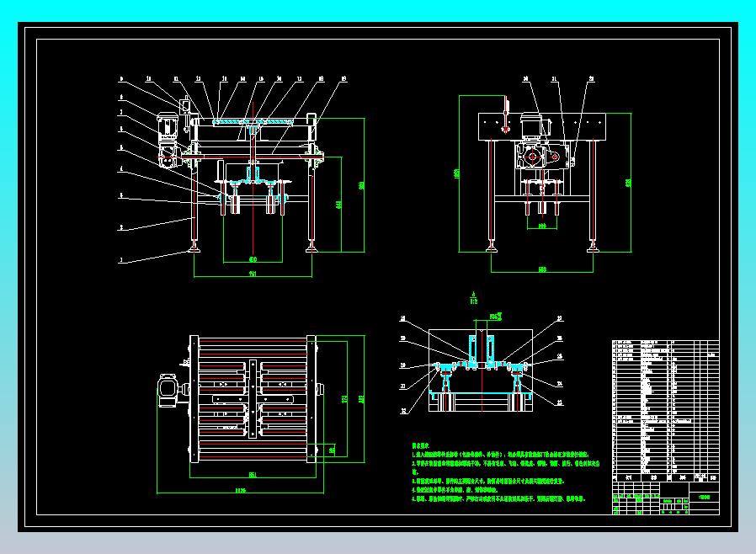
Task: Select the gear motor in the plan view
Action: click(169, 391)
